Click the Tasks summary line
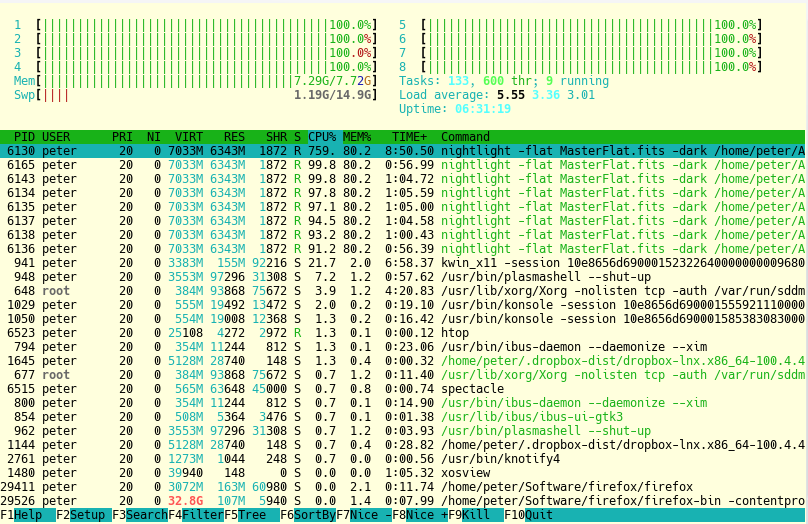This screenshot has width=808, height=524. (504, 81)
